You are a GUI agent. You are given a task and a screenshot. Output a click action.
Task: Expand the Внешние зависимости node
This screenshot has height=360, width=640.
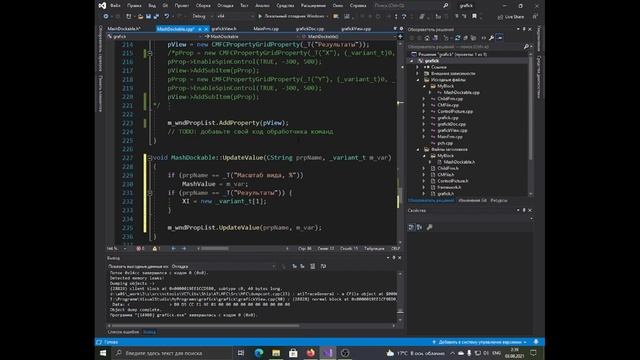click(418, 73)
